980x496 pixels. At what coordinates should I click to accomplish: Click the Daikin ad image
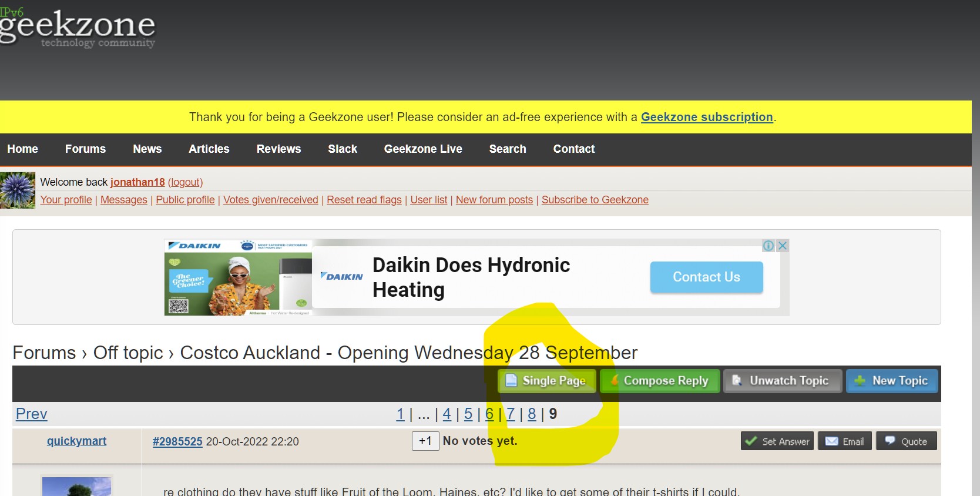(238, 277)
